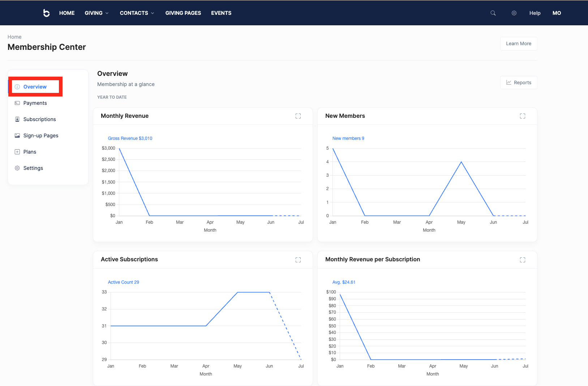Expand the Active Subscriptions chart to fullscreen
This screenshot has width=588, height=386.
point(298,260)
